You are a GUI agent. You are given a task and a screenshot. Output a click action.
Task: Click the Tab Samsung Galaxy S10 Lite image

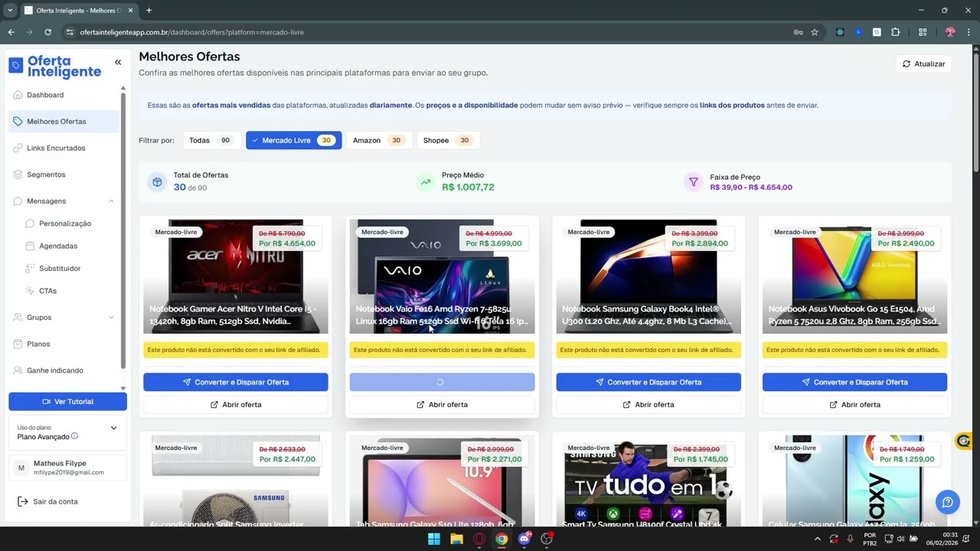(442, 481)
